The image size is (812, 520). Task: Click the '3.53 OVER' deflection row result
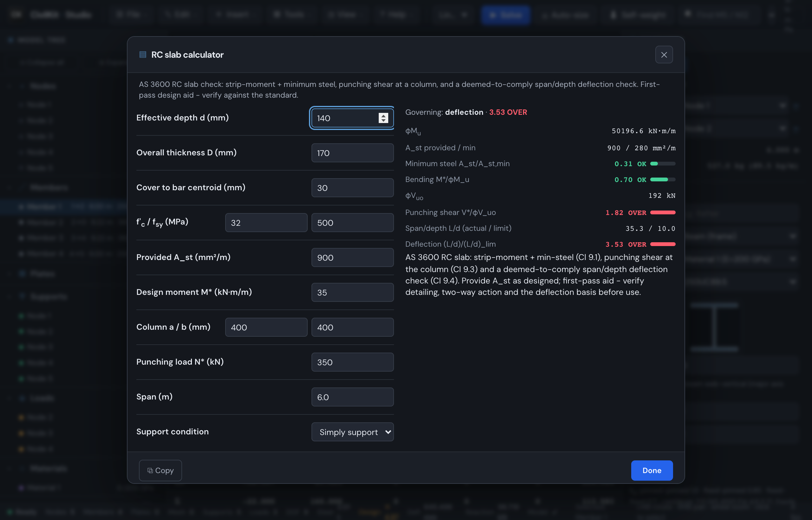[x=625, y=244]
